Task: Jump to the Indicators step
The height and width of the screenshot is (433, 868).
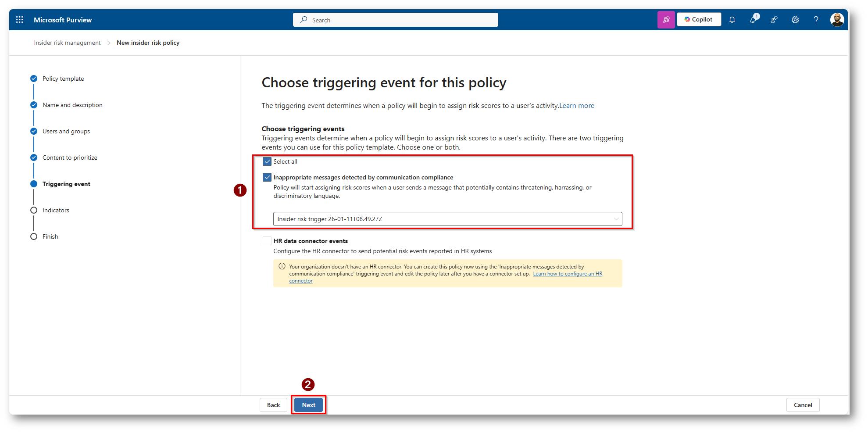Action: pos(56,210)
